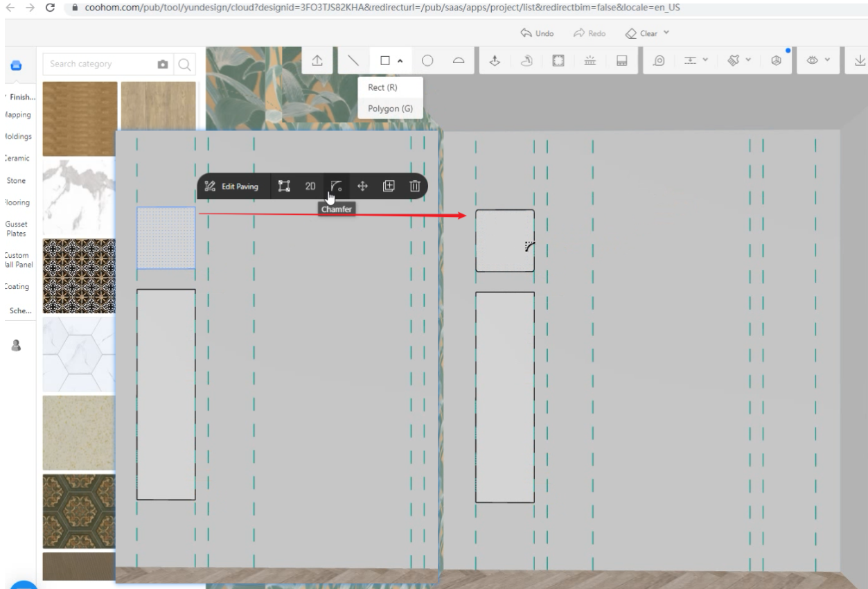The width and height of the screenshot is (868, 589).
Task: Expand the Clear dropdown arrow
Action: (x=666, y=33)
